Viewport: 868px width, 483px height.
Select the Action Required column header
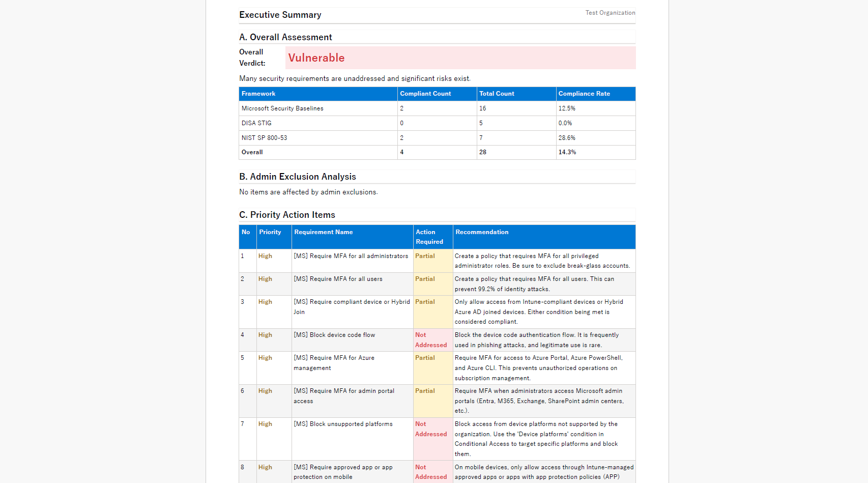point(429,237)
